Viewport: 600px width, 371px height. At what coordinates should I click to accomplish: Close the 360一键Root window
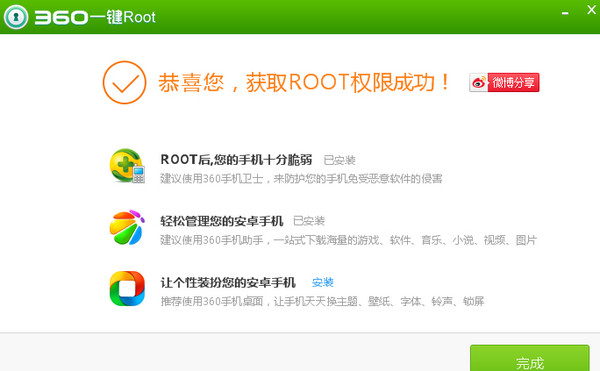coord(591,10)
